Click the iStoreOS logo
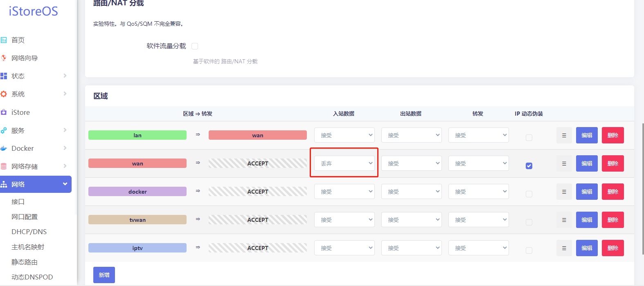Screen dimensions: 644x286 (x=34, y=11)
